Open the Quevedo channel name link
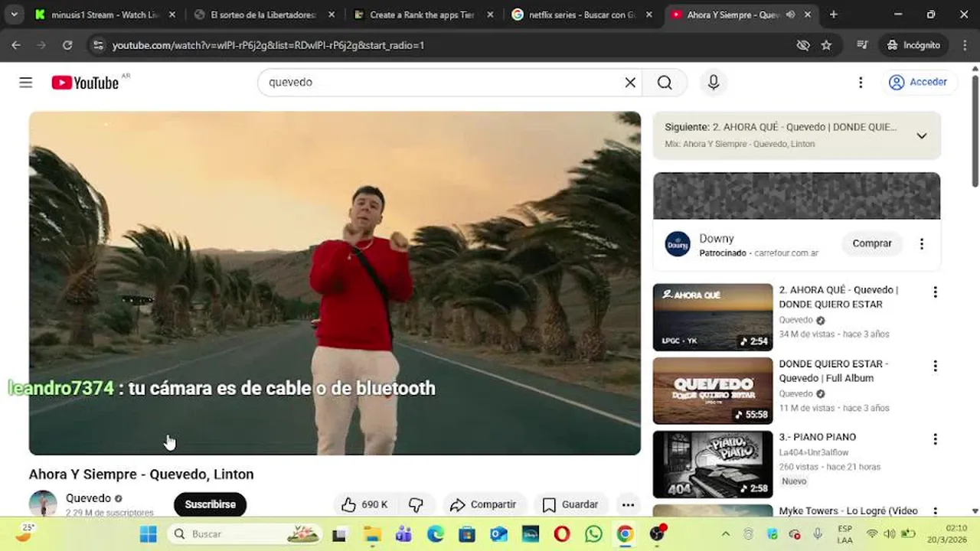 88,498
